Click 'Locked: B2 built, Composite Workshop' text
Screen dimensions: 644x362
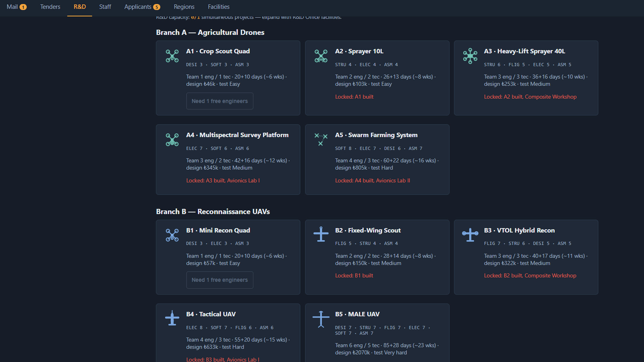pyautogui.click(x=530, y=276)
